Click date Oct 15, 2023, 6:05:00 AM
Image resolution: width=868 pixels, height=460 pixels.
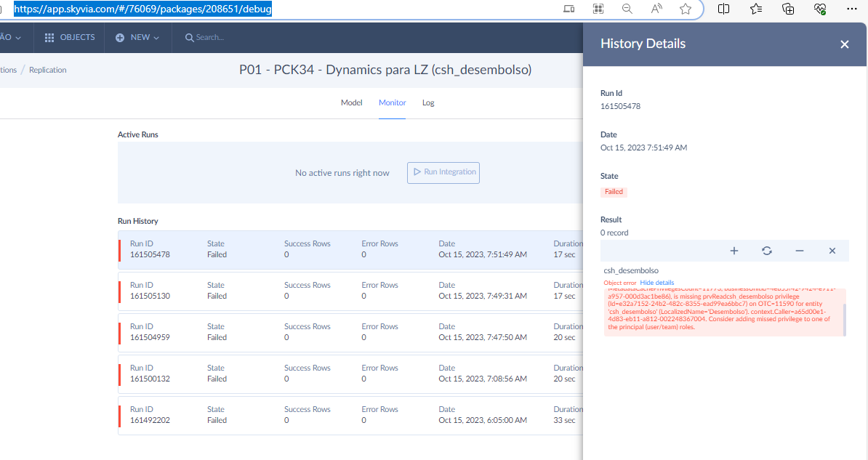(x=483, y=420)
